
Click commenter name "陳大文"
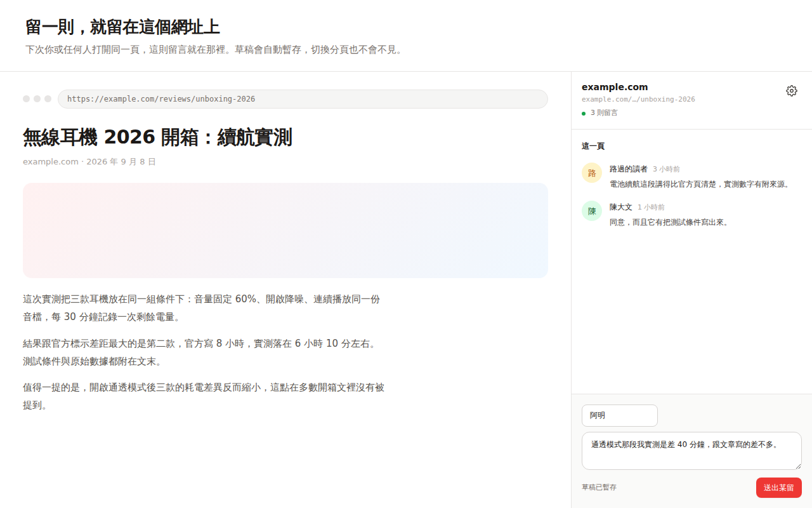point(621,207)
